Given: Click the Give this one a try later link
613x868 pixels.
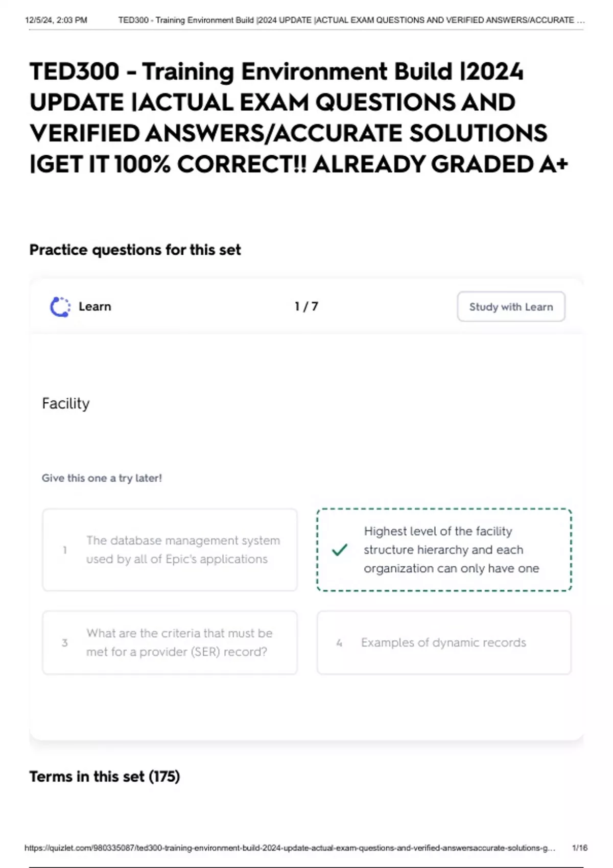Looking at the screenshot, I should coord(102,478).
